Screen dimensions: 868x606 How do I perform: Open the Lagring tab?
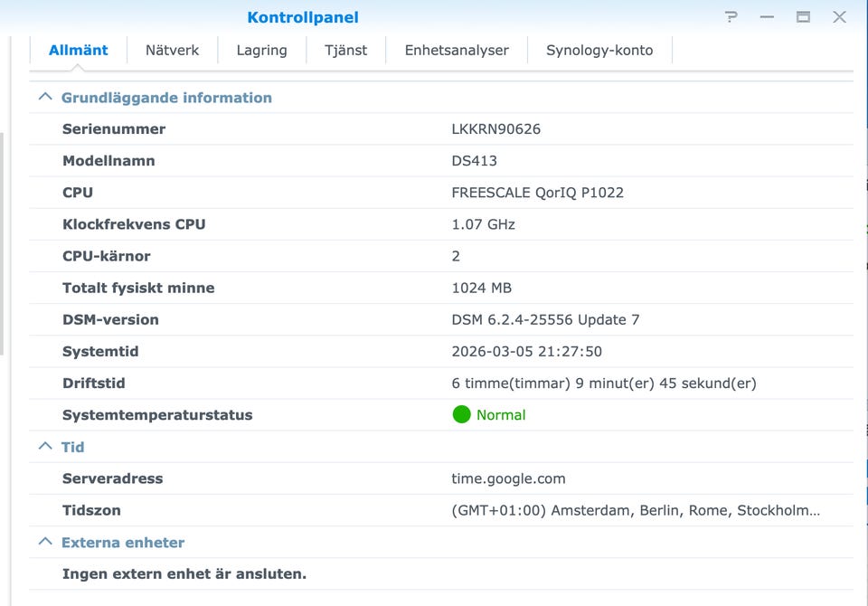[x=261, y=51]
